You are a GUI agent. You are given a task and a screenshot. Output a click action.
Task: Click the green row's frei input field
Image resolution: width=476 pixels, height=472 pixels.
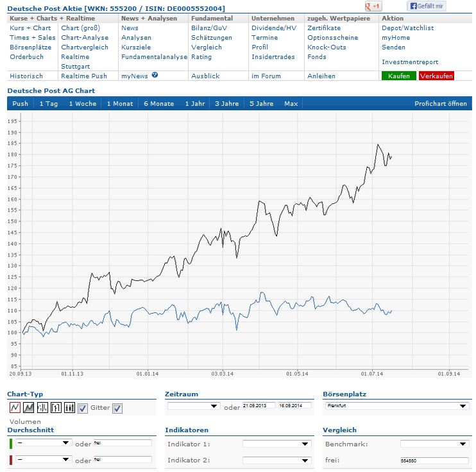(123, 443)
